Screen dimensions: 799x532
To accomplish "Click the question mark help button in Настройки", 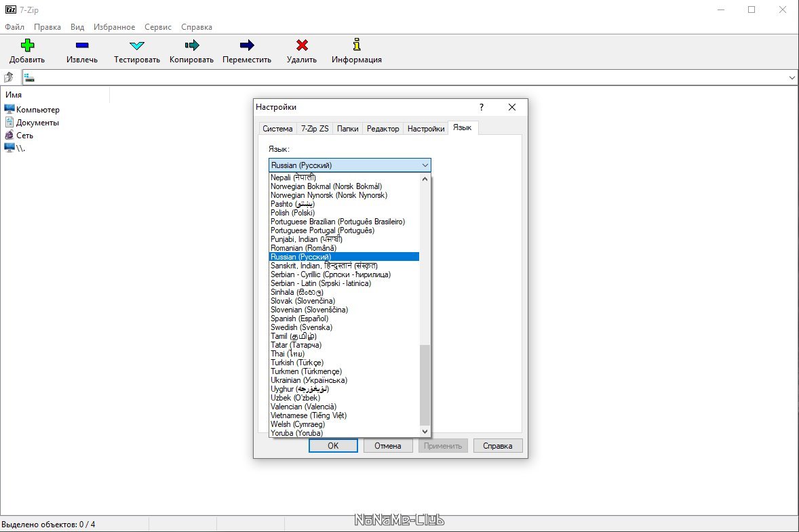I will tap(481, 107).
